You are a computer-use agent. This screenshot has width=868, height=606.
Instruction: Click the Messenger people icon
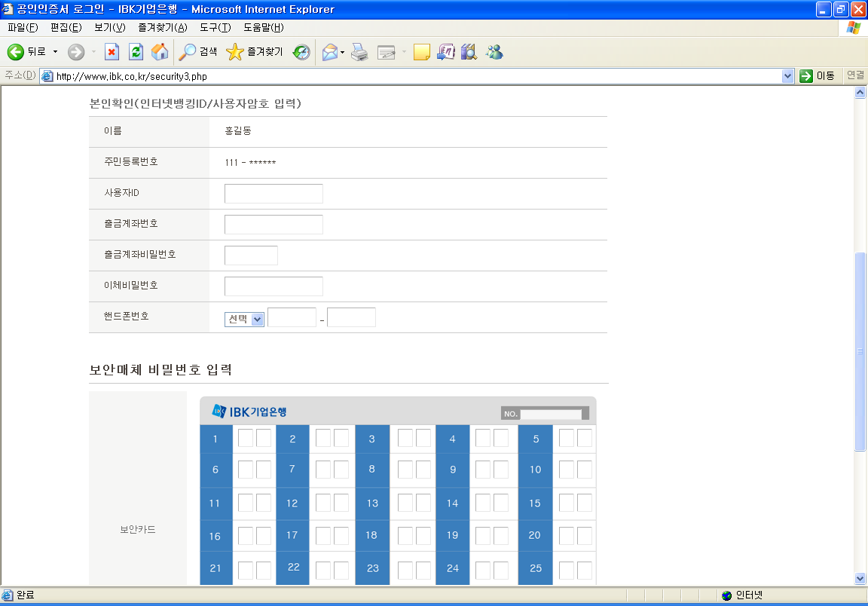point(494,52)
